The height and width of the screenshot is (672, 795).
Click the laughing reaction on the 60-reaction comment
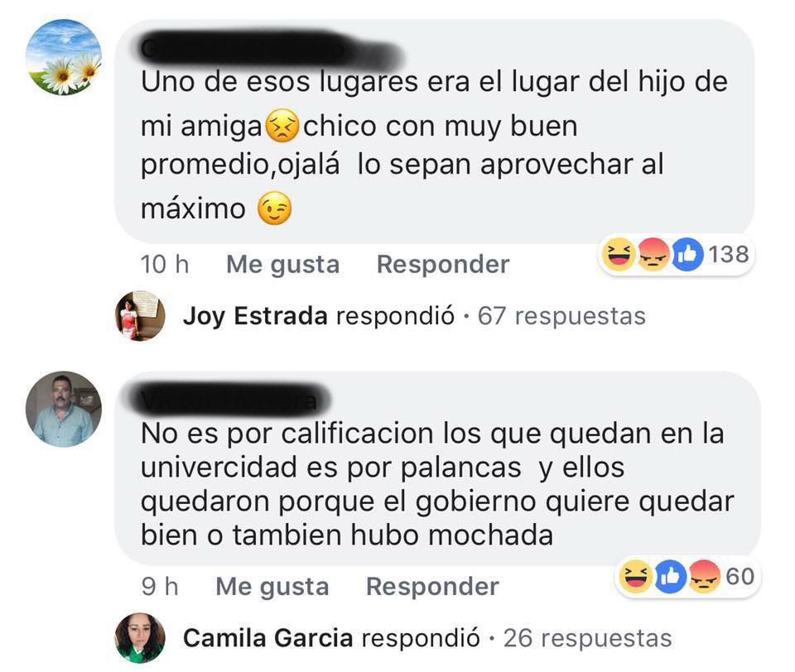tap(636, 577)
